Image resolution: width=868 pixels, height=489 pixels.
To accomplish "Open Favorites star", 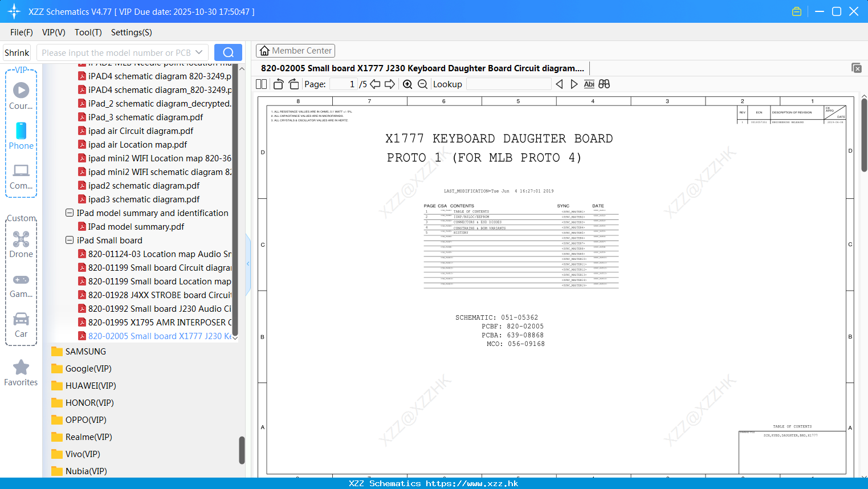I will tap(21, 373).
